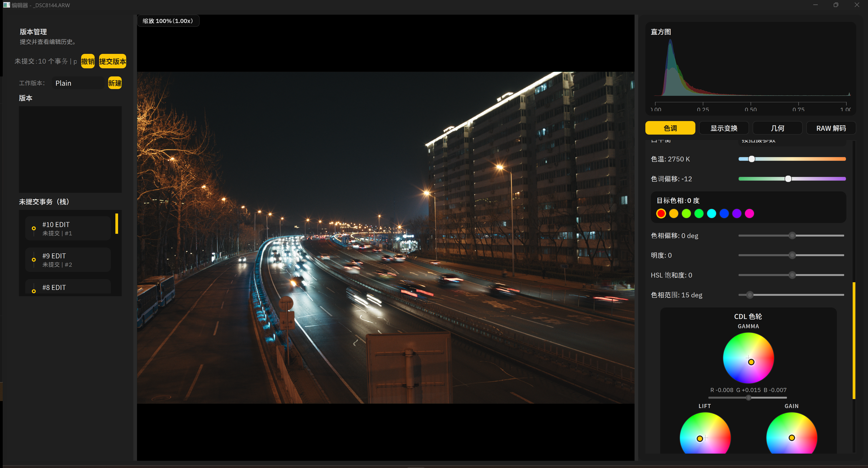Choose the purple target hue swatch

tap(737, 213)
